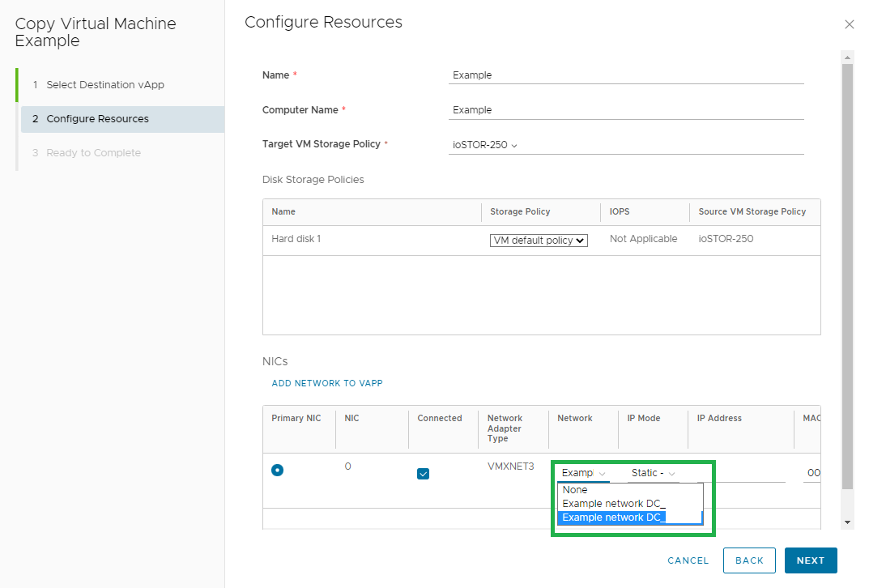Click the IP Address column header
Viewport: 869px width, 588px height.
719,419
